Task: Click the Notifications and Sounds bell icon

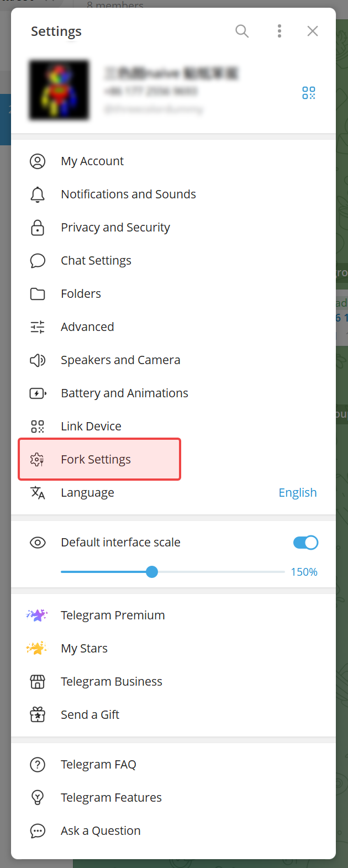Action: tap(38, 194)
